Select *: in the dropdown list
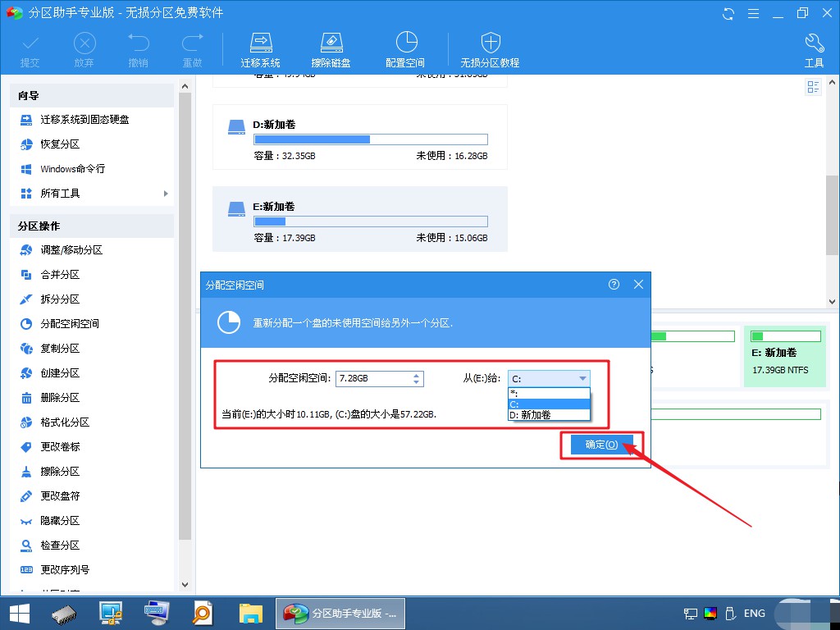This screenshot has height=630, width=840. coord(549,394)
